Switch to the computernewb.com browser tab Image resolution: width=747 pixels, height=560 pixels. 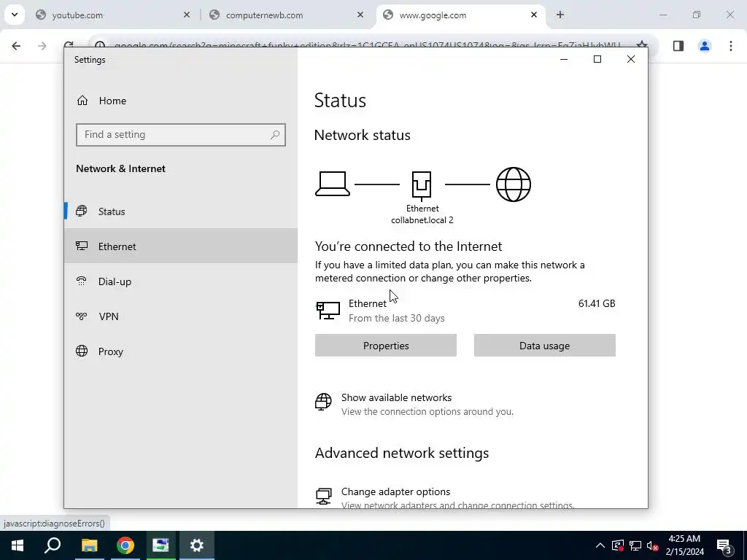click(x=286, y=15)
